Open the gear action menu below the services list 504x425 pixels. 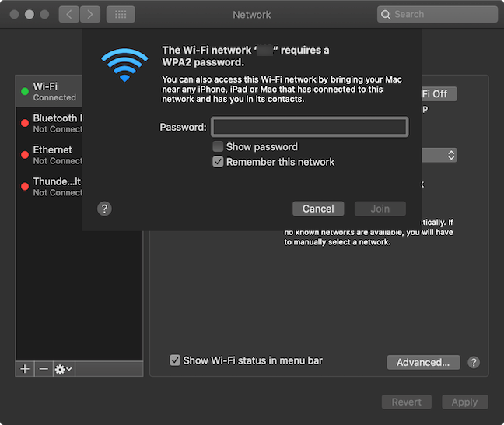click(x=64, y=369)
